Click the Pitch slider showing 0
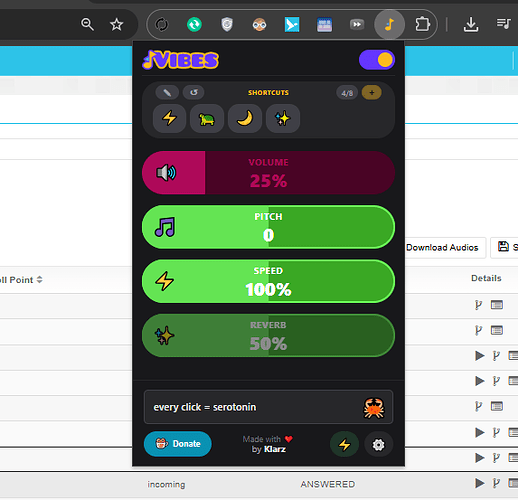Image resolution: width=518 pixels, height=500 pixels. (269, 227)
